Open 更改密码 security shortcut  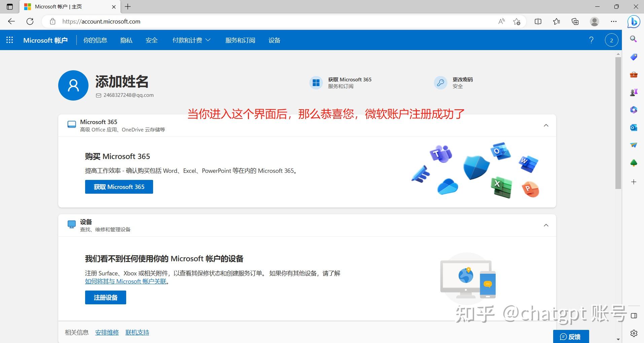point(454,83)
